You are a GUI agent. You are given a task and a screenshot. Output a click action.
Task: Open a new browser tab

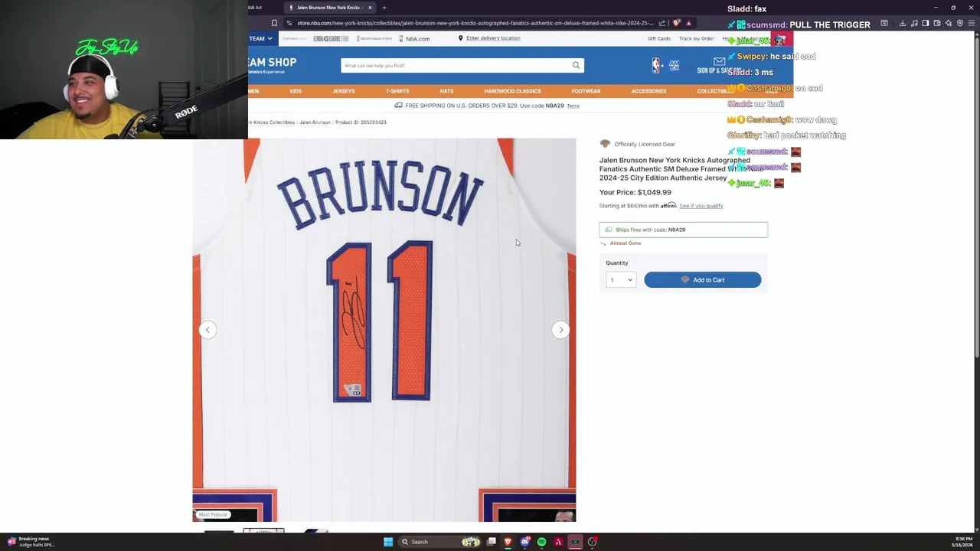coord(384,8)
